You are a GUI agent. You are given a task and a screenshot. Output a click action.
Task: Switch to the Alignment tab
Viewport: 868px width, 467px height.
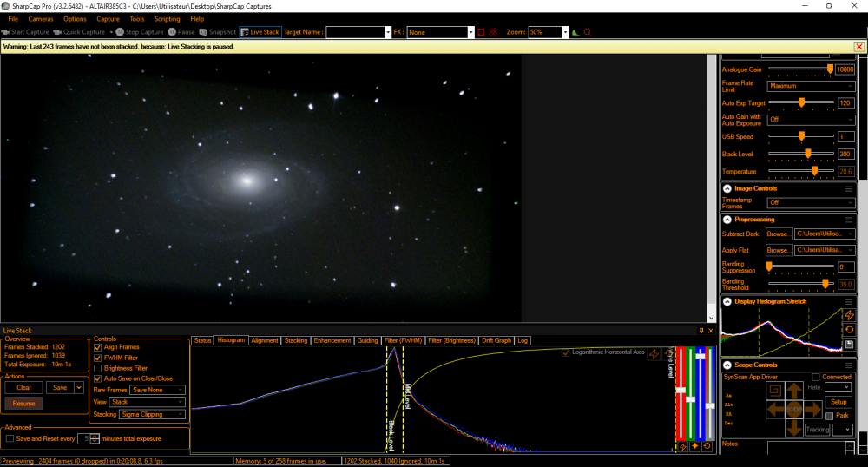click(x=265, y=341)
